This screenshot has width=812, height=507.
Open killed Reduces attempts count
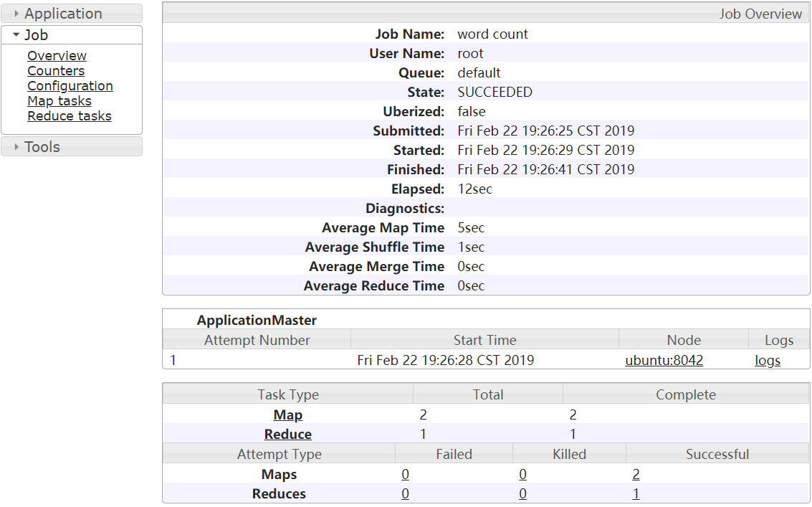pos(523,493)
